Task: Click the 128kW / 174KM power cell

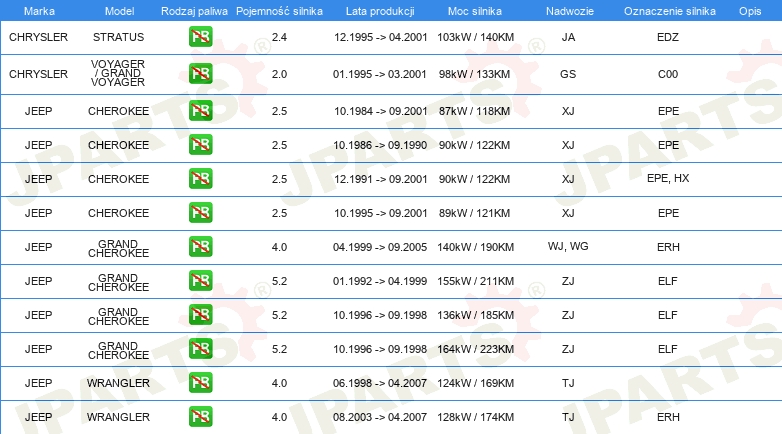Action: [475, 417]
